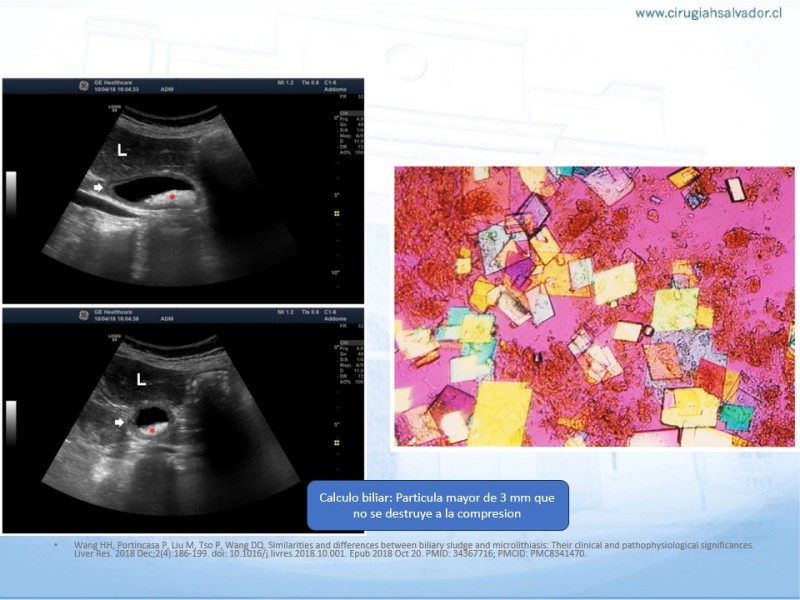
Task: Click the white L marker in the bottom ultrasound
Action: [141, 381]
